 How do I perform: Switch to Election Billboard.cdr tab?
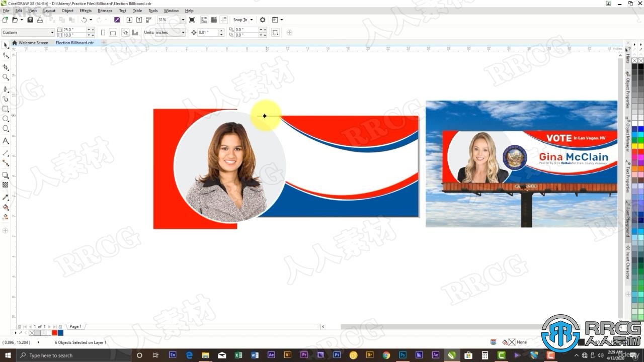[75, 43]
